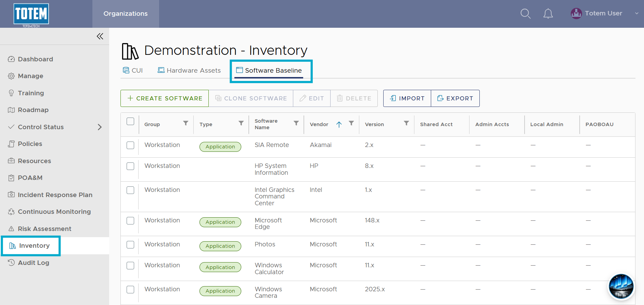Toggle Vendor sort ascending arrow
644x305 pixels.
tap(339, 124)
